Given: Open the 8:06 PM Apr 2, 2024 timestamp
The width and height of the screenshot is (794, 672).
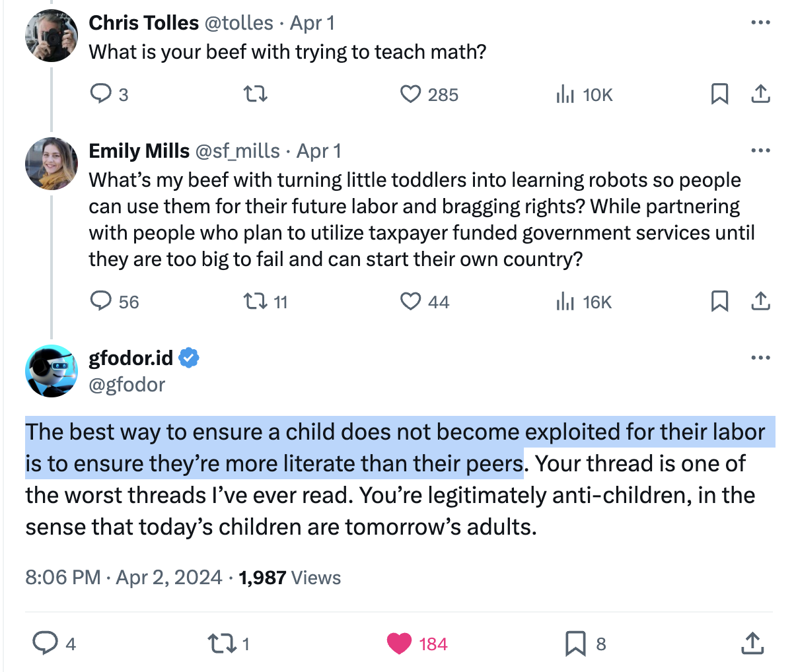Looking at the screenshot, I should click(124, 578).
